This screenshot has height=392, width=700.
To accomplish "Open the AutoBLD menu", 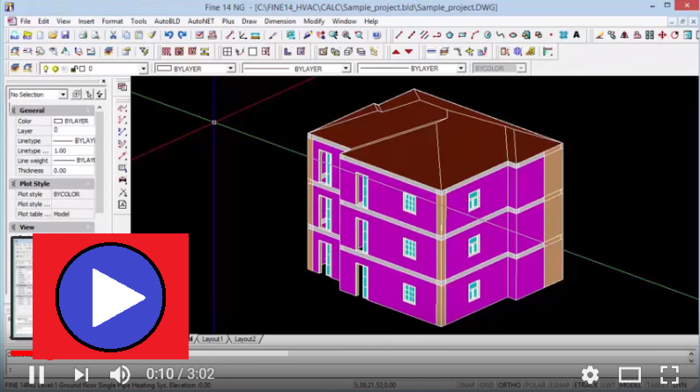I will coord(167,21).
